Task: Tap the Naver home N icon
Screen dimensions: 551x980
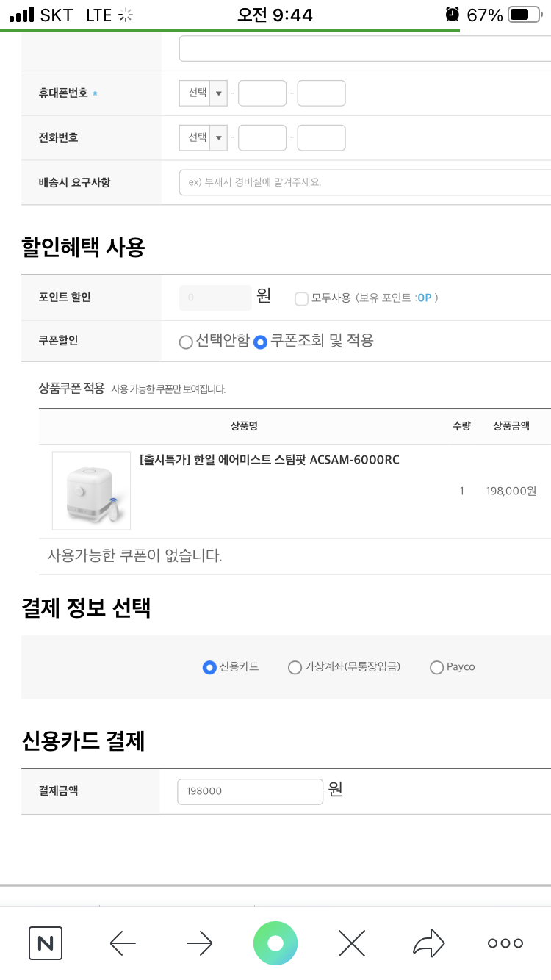Action: [x=46, y=943]
